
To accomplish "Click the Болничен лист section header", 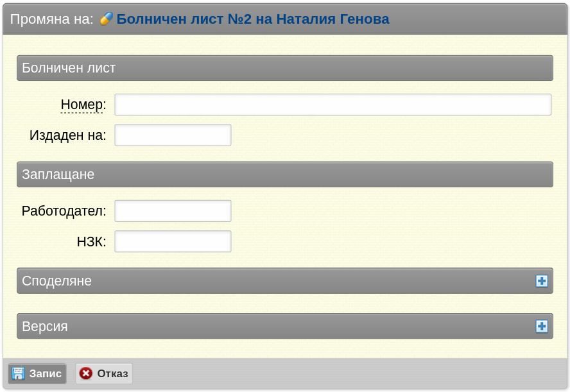I will 285,68.
